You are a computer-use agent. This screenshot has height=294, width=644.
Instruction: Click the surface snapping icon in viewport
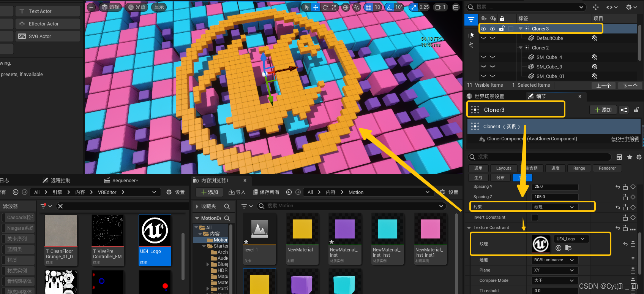point(357,7)
